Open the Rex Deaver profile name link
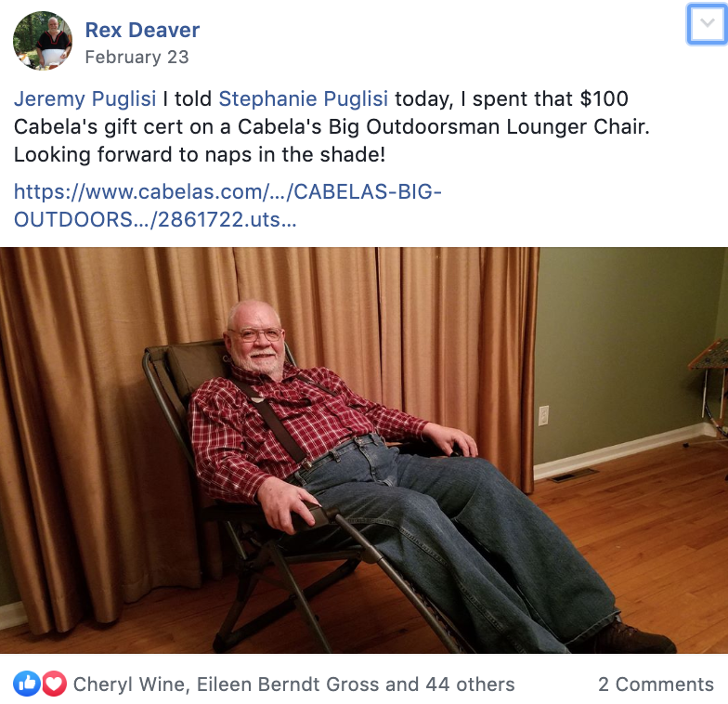 point(142,30)
